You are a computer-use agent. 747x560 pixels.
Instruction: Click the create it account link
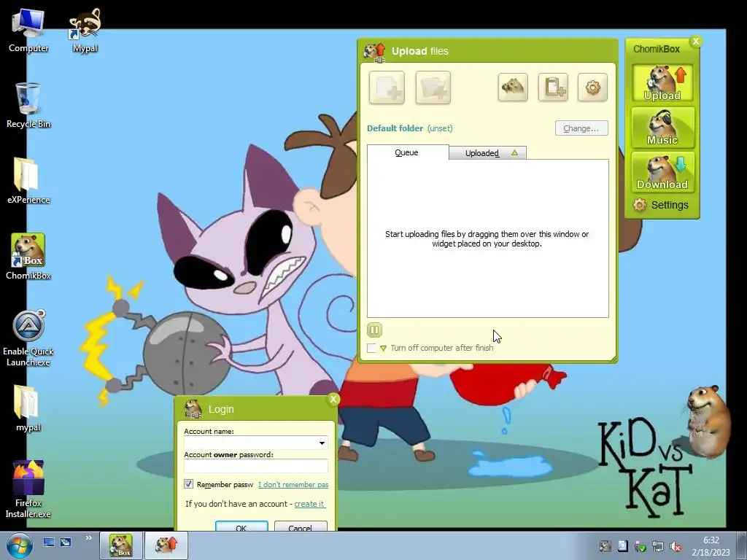pos(309,504)
